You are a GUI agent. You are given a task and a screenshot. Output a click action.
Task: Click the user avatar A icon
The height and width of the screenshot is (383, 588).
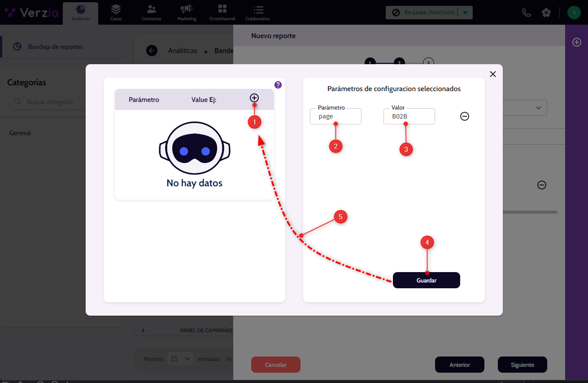(x=574, y=13)
